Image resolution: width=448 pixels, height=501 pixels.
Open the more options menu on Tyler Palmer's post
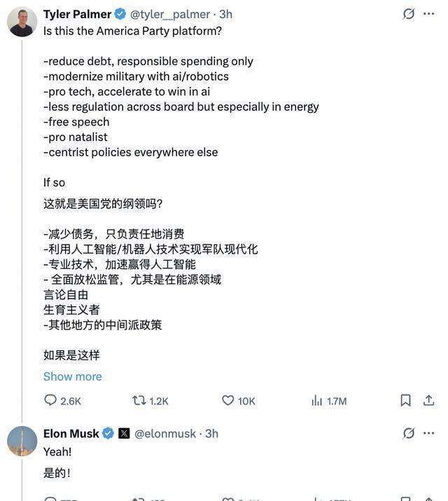tap(429, 14)
